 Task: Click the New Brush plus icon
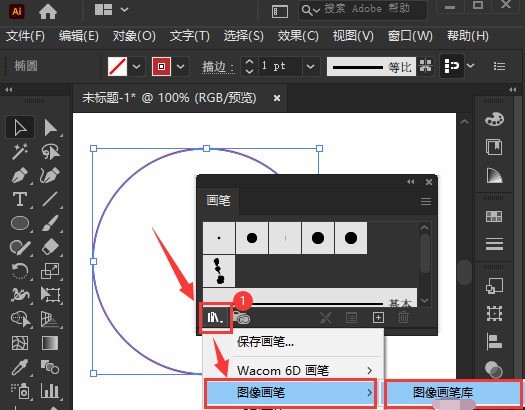click(x=378, y=317)
